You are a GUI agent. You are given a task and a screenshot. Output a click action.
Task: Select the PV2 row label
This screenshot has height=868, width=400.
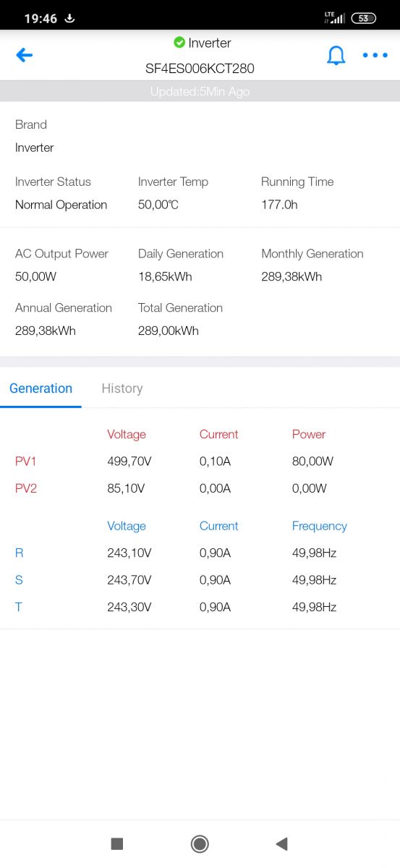click(x=26, y=488)
